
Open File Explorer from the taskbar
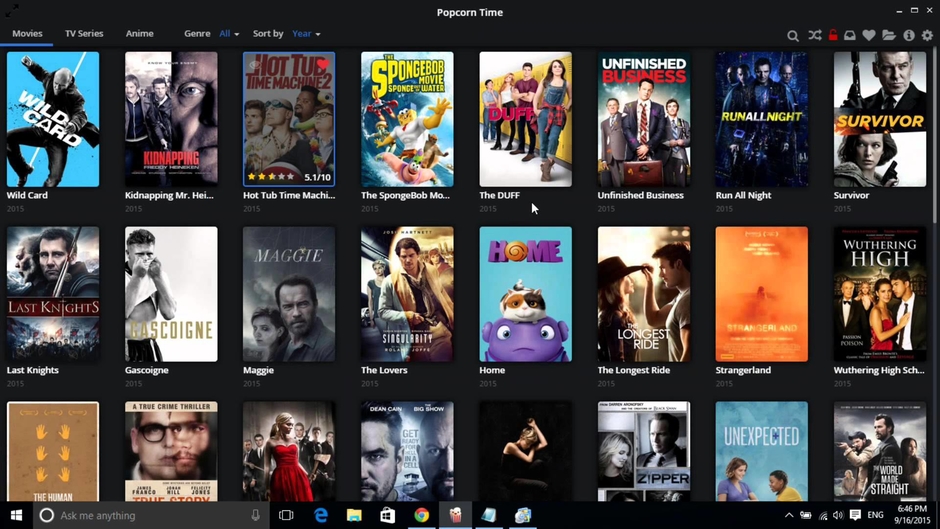tap(354, 515)
